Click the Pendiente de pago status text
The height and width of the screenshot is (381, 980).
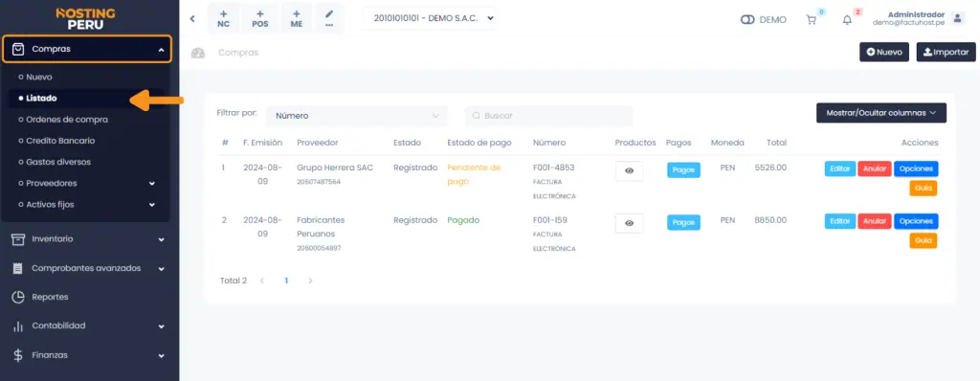[x=474, y=174]
